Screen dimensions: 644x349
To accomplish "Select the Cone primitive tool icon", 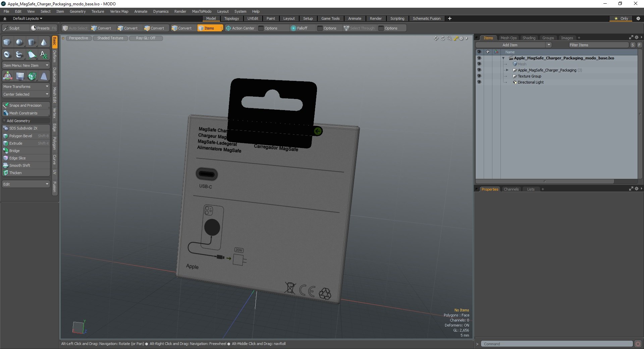I will [x=44, y=42].
